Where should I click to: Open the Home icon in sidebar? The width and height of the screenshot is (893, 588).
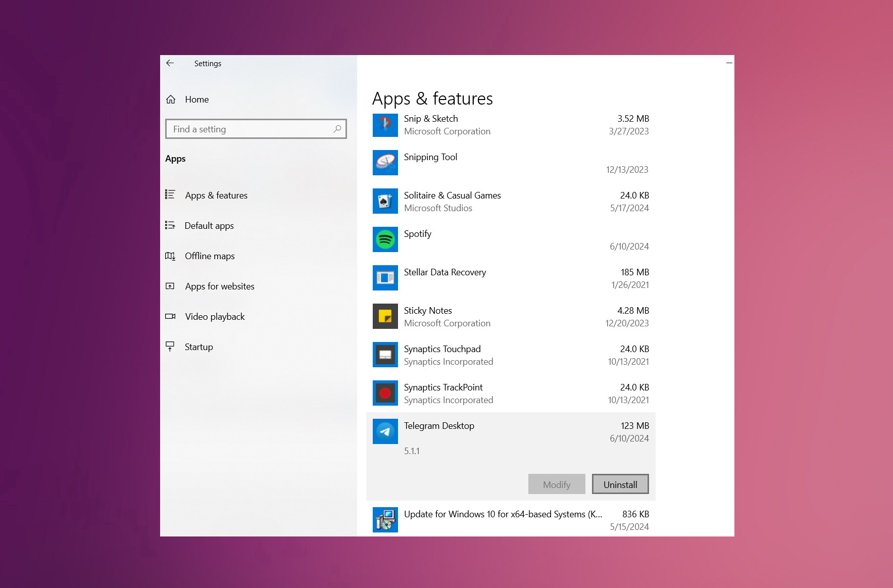[171, 100]
